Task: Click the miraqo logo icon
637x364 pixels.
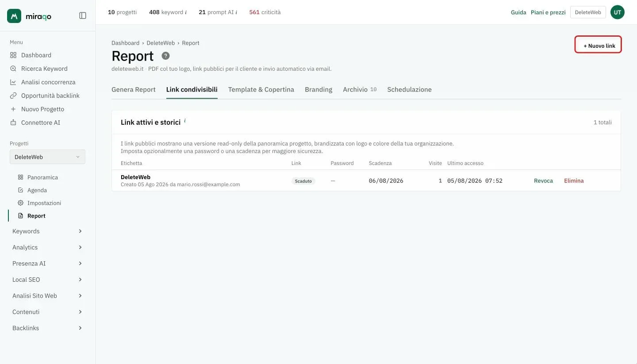Action: tap(14, 16)
